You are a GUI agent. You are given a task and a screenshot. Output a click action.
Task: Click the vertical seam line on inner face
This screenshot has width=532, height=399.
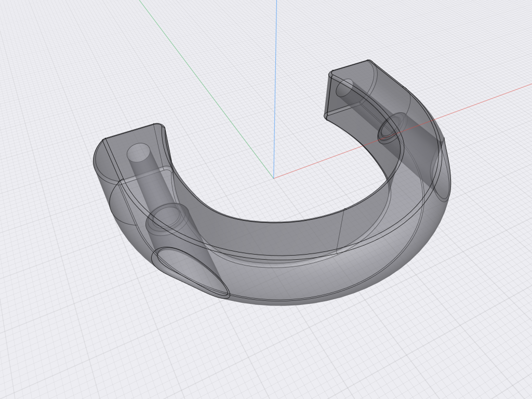click(340, 231)
